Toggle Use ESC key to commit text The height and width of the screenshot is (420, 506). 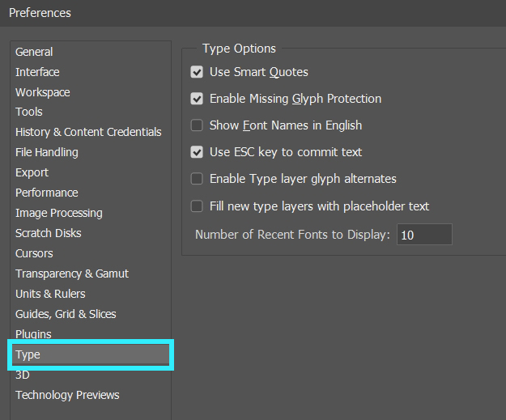tap(197, 152)
